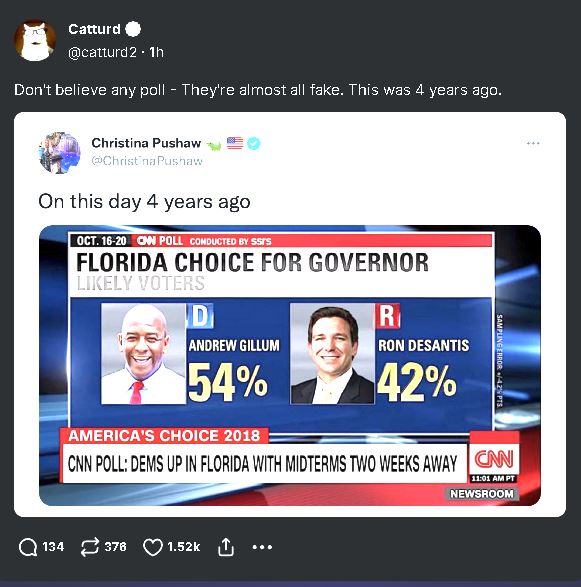Open the reply comments icon
This screenshot has height=587, width=581.
tap(28, 547)
